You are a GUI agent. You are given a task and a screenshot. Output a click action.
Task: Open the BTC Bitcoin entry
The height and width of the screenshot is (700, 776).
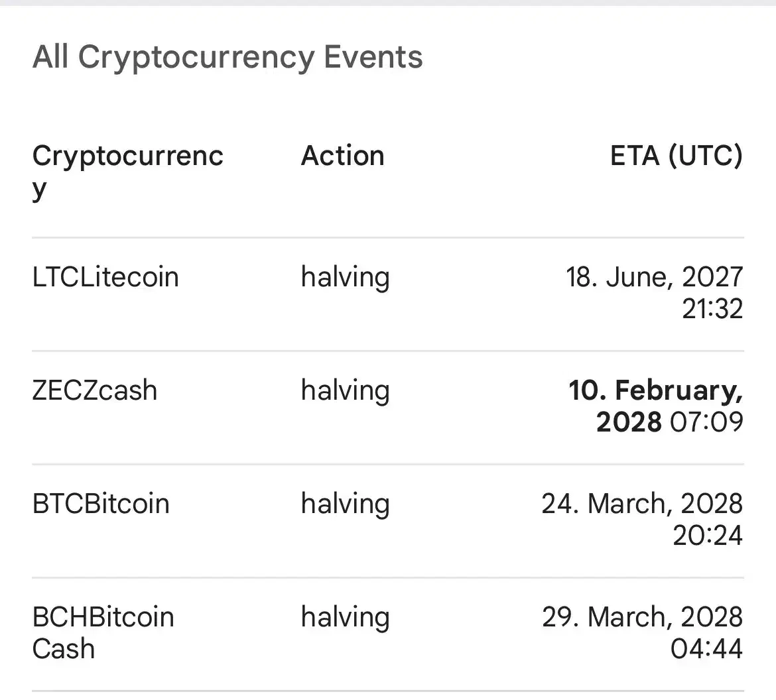[x=101, y=504]
